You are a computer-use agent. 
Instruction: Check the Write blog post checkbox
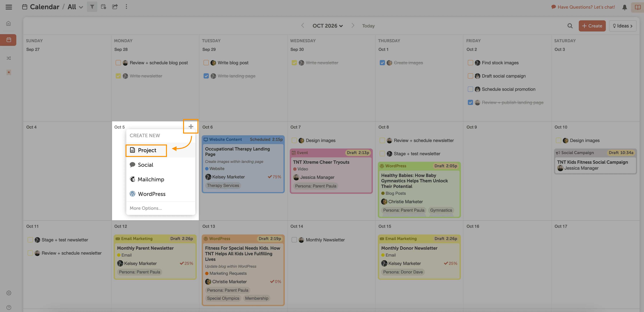(x=206, y=63)
